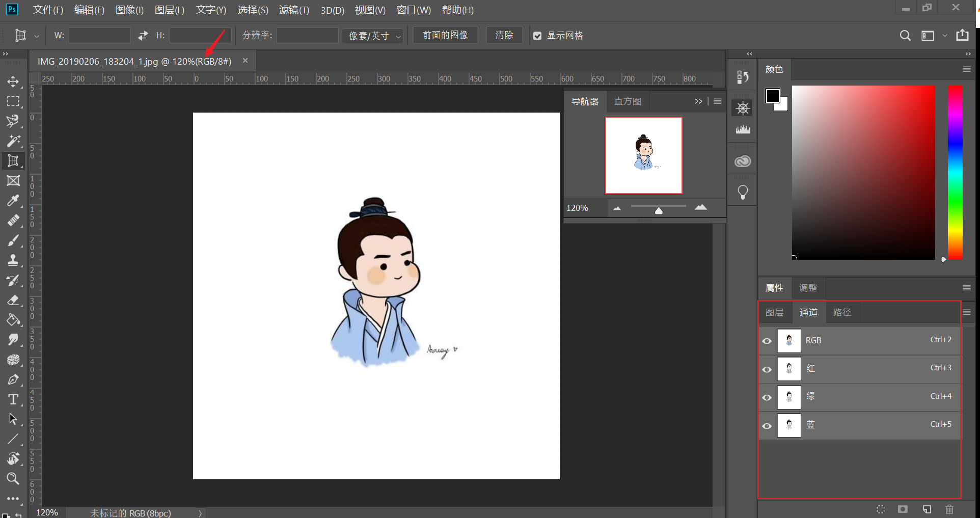This screenshot has width=980, height=518.
Task: Click the rainbow hue slider bar
Action: (x=955, y=172)
